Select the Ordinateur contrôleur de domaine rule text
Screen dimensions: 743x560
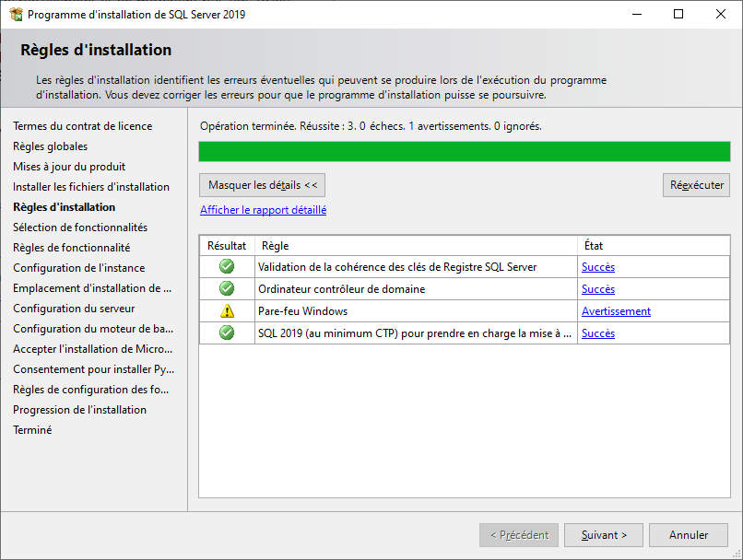pos(342,289)
